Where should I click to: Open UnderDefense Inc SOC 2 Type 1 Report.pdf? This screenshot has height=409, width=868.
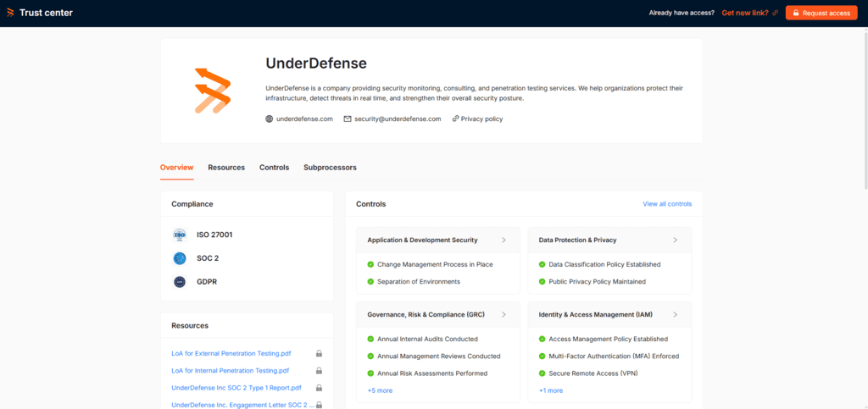coord(236,388)
